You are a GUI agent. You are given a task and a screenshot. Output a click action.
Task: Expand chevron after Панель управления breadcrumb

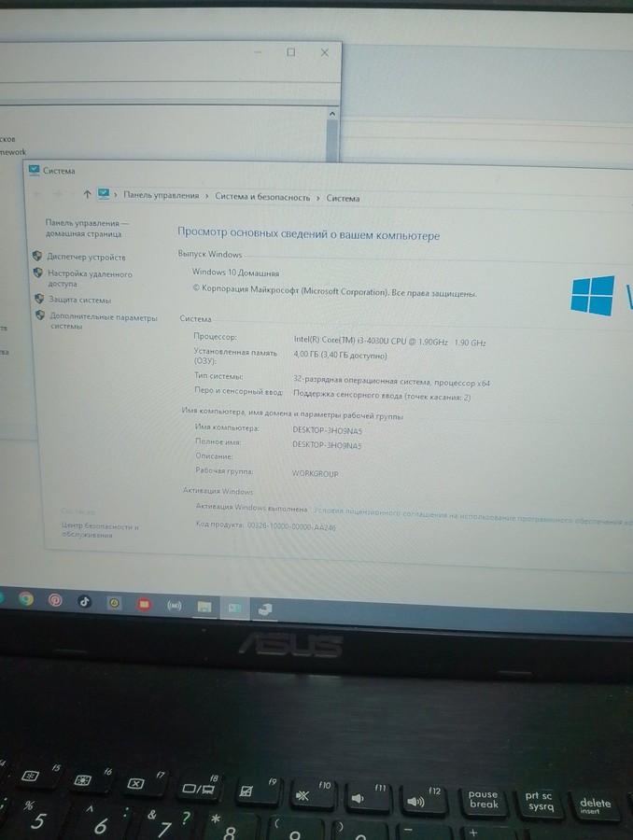[207, 196]
